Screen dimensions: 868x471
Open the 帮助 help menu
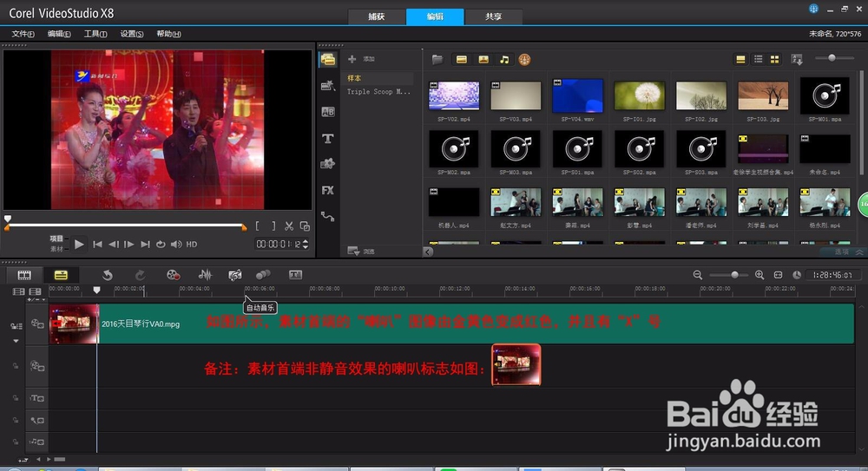click(x=168, y=34)
